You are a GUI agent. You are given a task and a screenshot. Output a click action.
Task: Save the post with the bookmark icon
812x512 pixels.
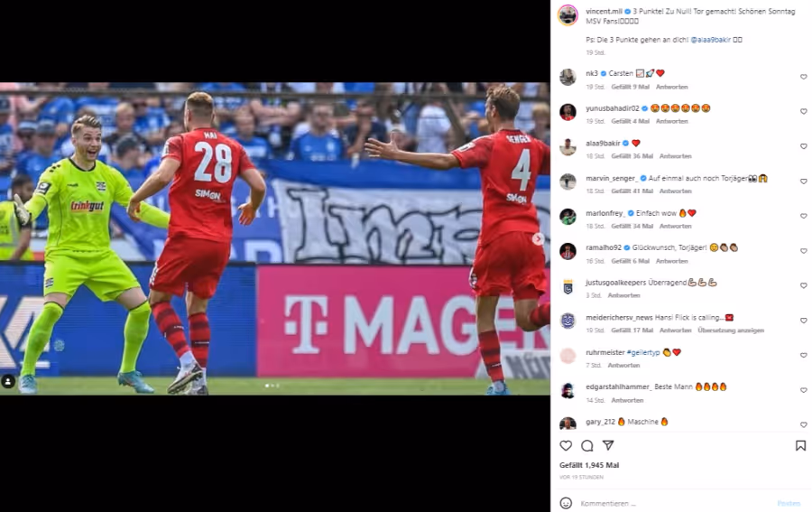pyautogui.click(x=800, y=446)
